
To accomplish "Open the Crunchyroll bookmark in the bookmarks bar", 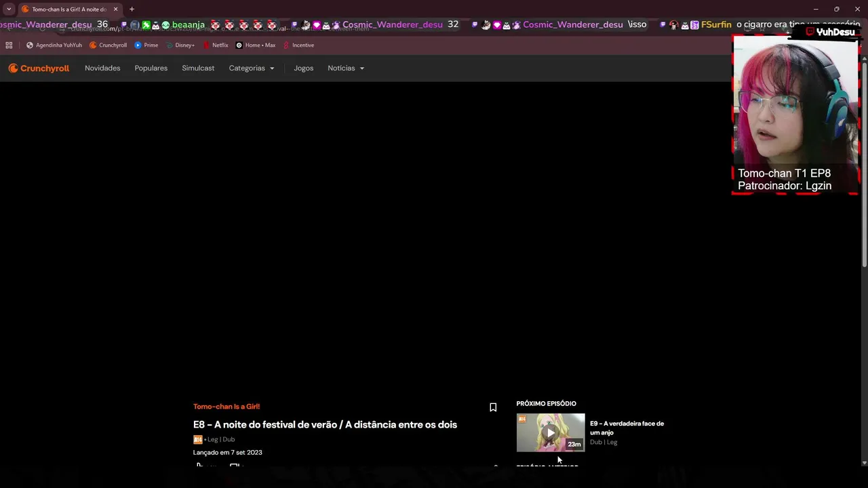I will 108,45.
